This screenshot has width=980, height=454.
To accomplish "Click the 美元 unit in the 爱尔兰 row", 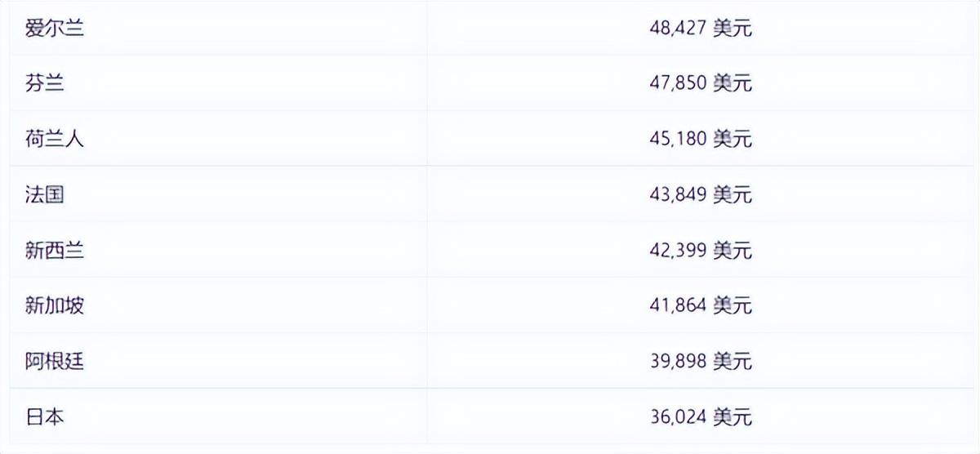I will coord(732,29).
